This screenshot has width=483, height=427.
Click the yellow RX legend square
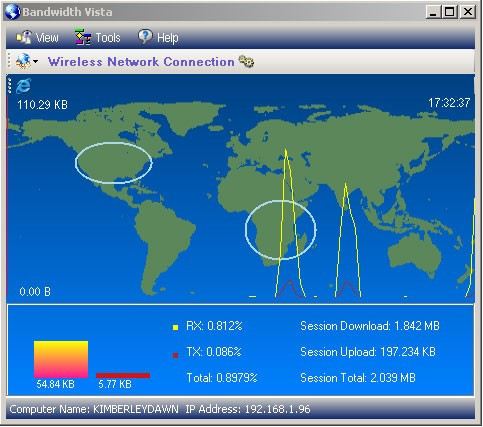tap(175, 327)
